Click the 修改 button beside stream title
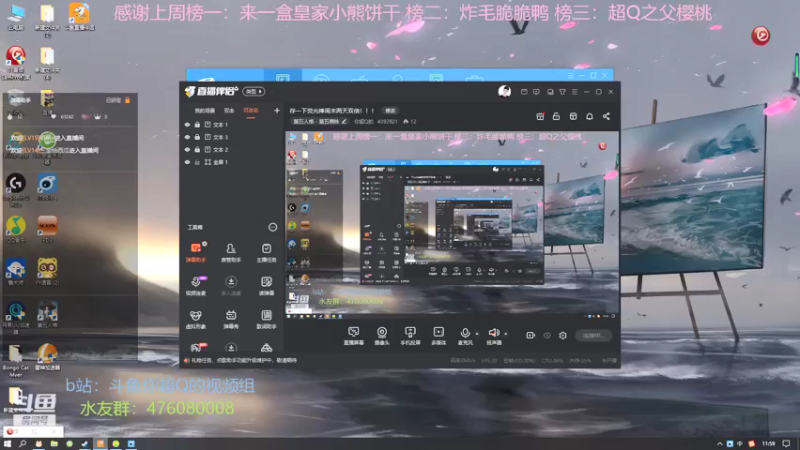This screenshot has height=450, width=800. (x=390, y=111)
